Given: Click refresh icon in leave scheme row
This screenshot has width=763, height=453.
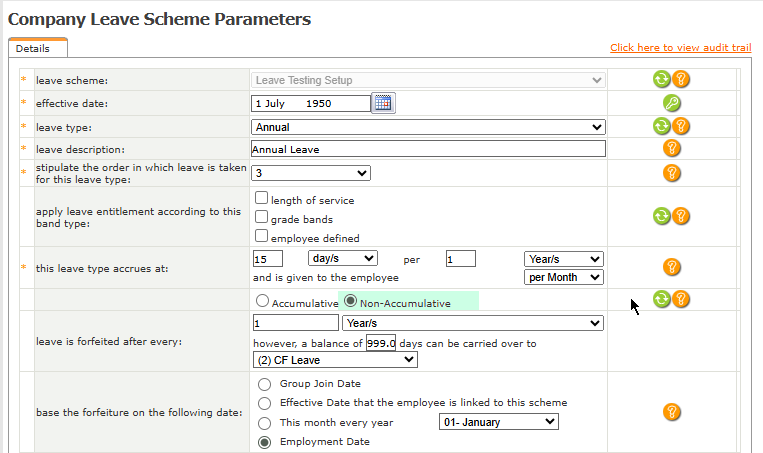Looking at the screenshot, I should 662,79.
